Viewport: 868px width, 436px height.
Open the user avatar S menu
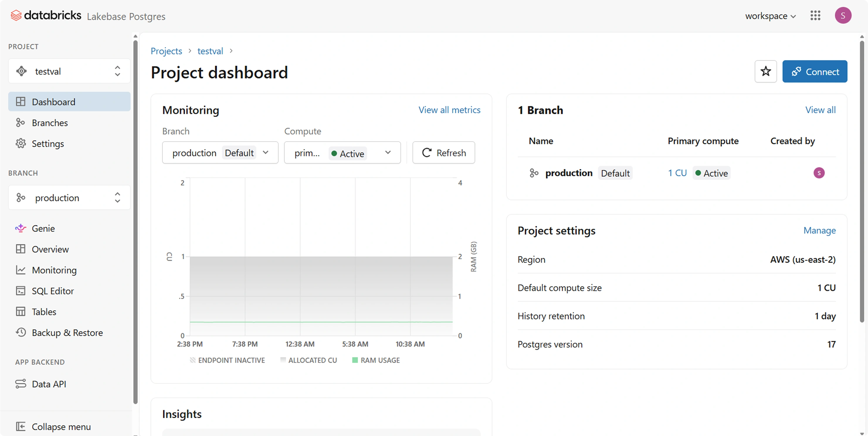click(843, 16)
